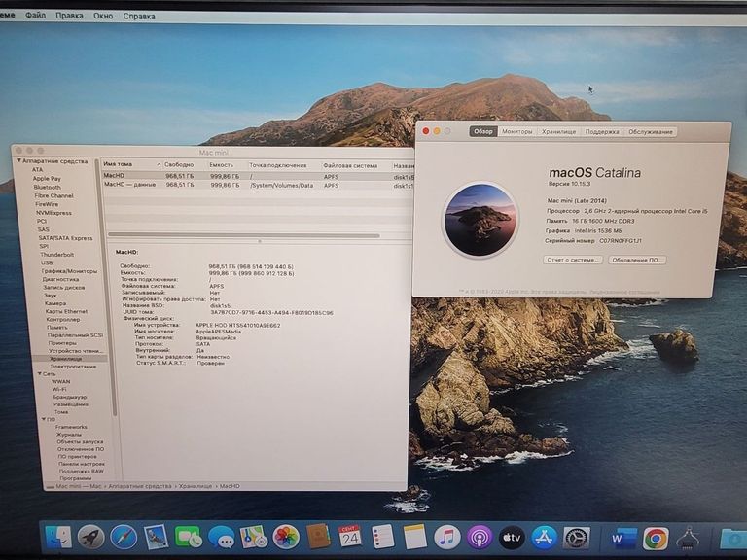The image size is (747, 560).
Task: Open Microsoft Word icon in Dock
Action: [623, 539]
